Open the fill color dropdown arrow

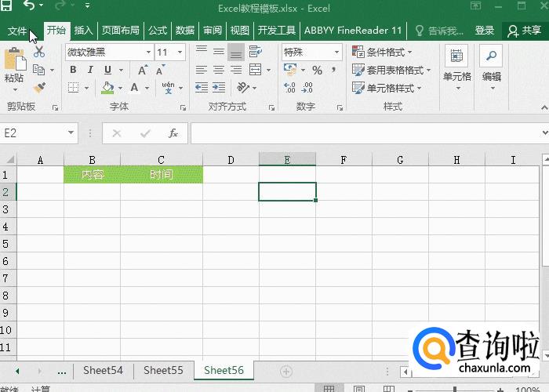(x=120, y=88)
